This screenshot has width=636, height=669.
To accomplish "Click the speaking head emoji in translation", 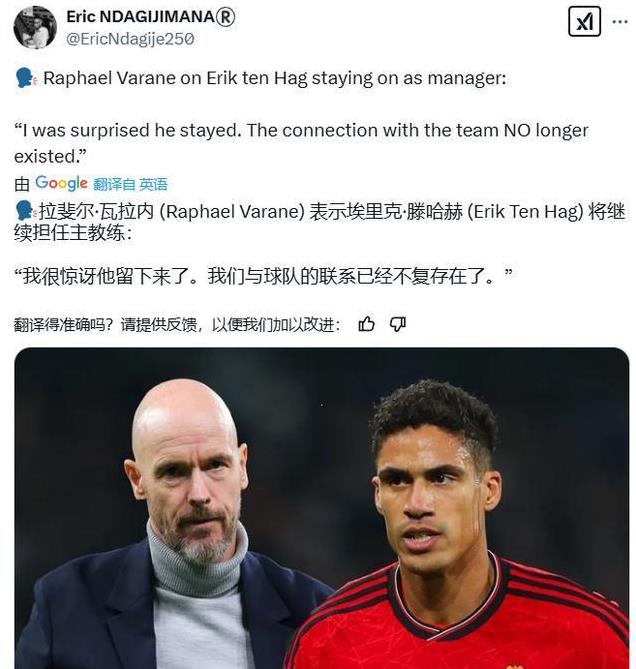I will click(25, 211).
